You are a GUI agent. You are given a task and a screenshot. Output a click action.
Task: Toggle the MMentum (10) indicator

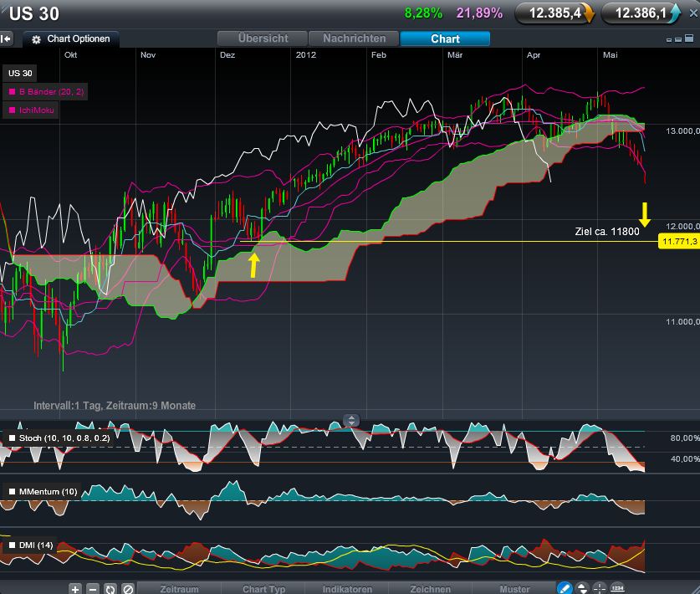tap(43, 492)
